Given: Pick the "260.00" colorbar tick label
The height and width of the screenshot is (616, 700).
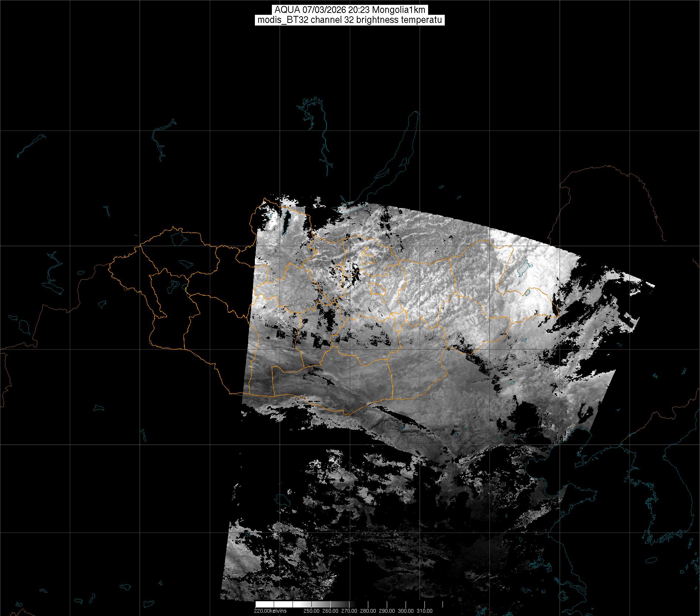Looking at the screenshot, I should coord(330,611).
